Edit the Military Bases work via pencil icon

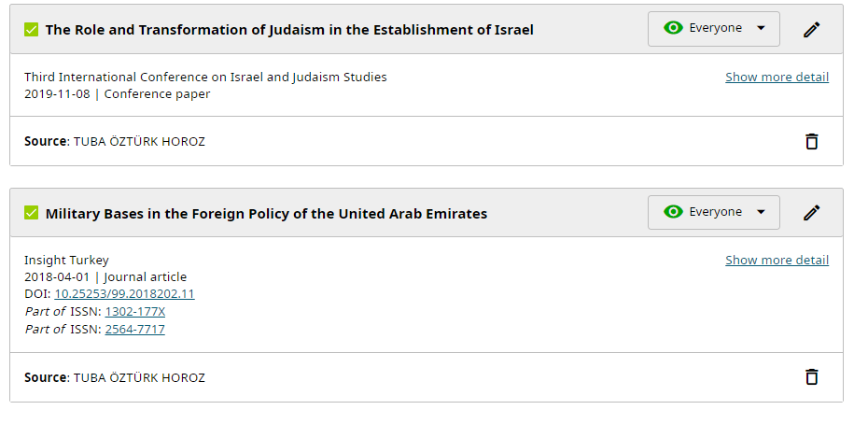pyautogui.click(x=812, y=213)
